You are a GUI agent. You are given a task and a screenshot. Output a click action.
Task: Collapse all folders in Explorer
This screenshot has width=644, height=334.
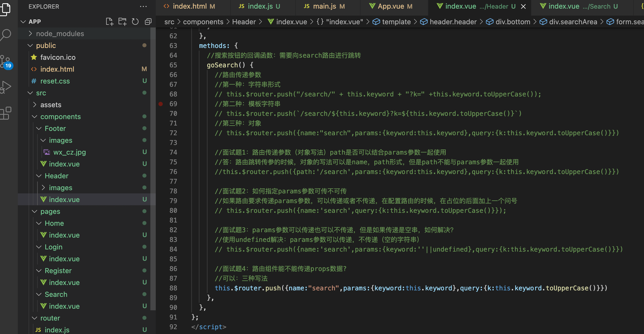(x=148, y=22)
